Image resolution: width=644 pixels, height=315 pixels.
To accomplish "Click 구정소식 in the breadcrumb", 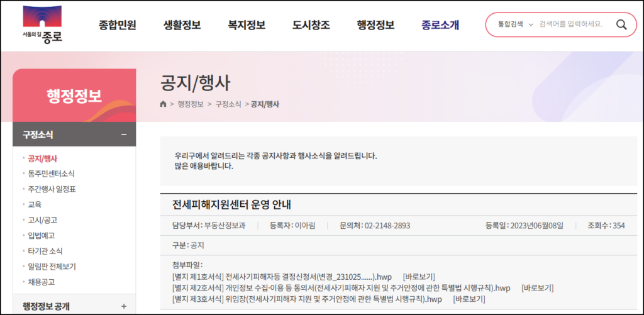I will pos(228,104).
